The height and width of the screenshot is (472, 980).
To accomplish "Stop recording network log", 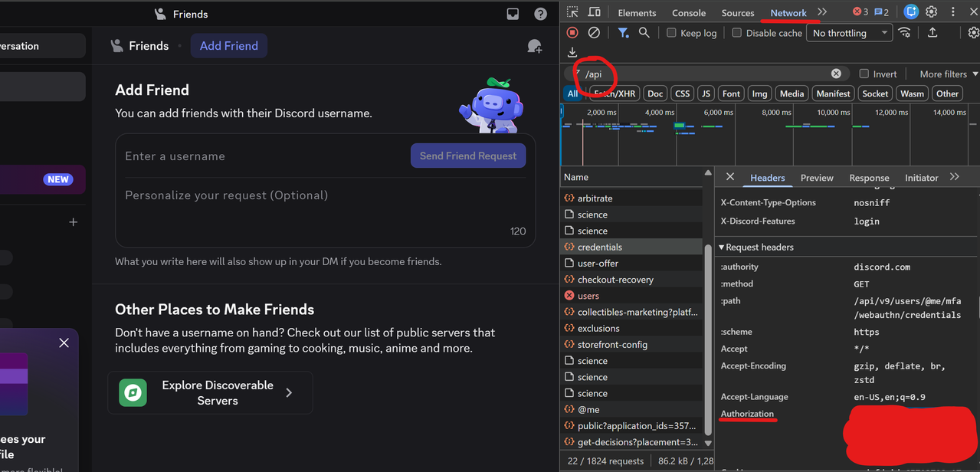I will click(572, 33).
